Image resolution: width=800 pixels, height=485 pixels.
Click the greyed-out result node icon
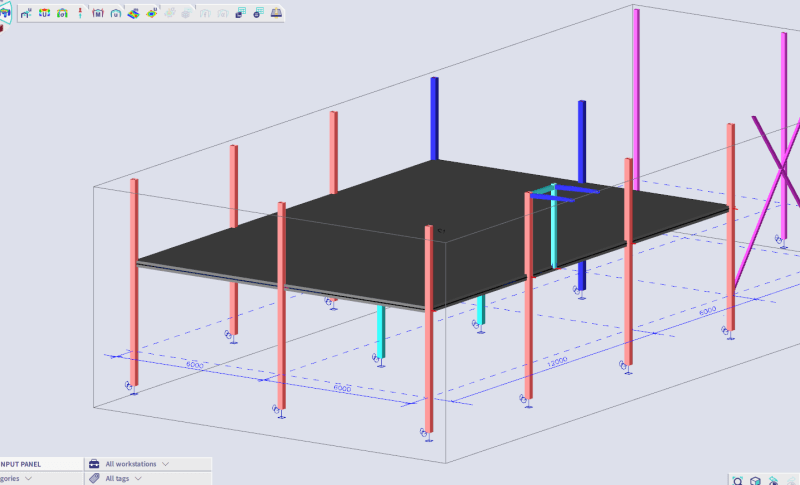[169, 13]
